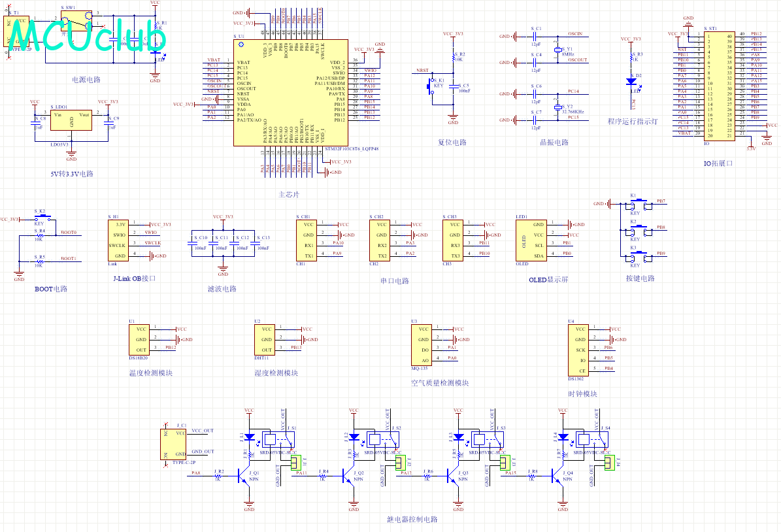Select the S_K1 reset key symbol

(431, 88)
